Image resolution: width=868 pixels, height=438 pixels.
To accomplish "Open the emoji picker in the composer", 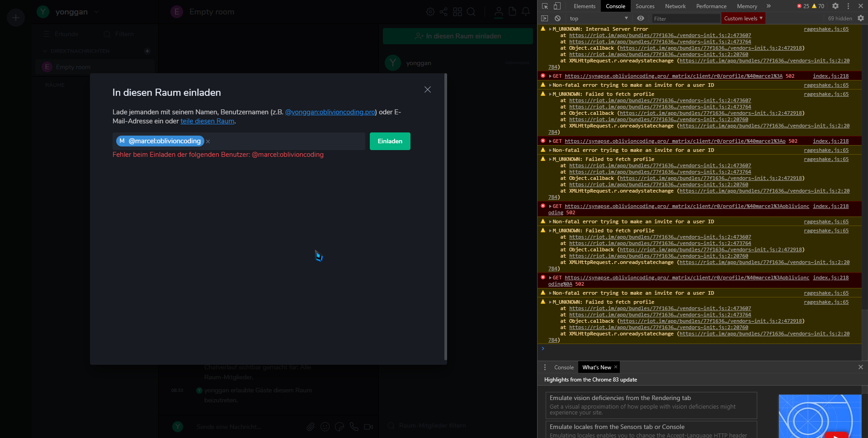I will pyautogui.click(x=325, y=426).
